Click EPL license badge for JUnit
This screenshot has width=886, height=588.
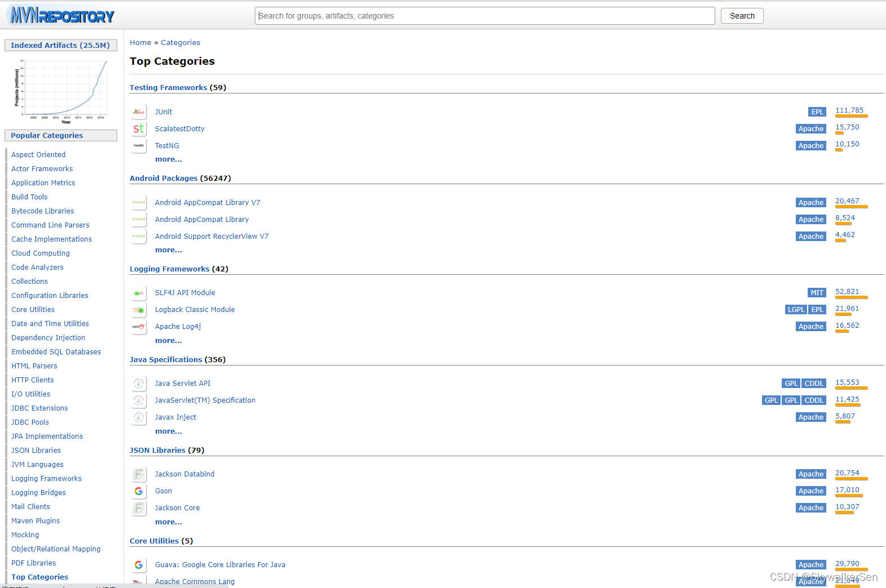[817, 112]
